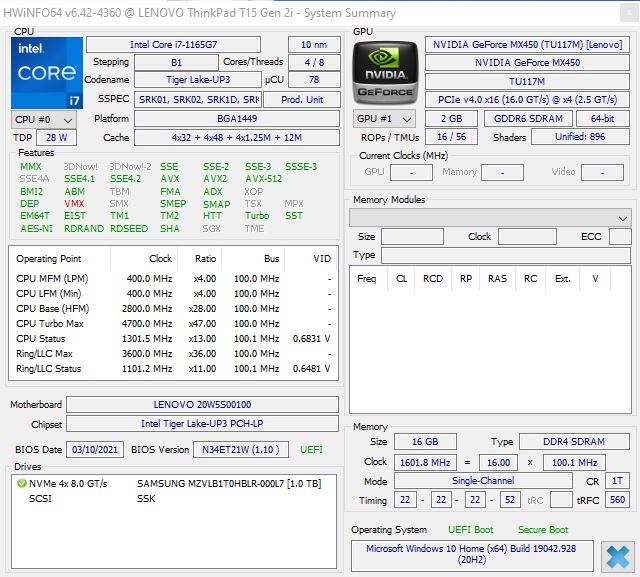The width and height of the screenshot is (640, 577).
Task: Expand the Memory Modules dropdown list
Action: 490,218
